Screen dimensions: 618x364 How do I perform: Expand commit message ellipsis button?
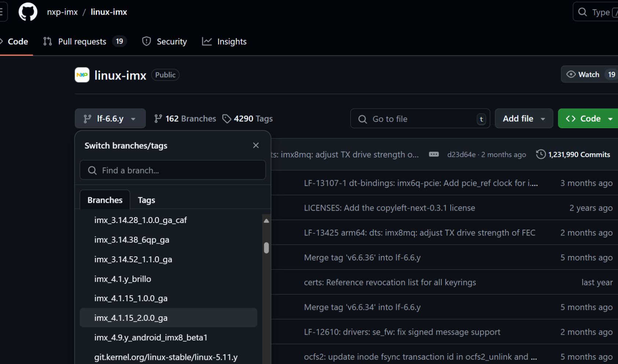click(434, 155)
